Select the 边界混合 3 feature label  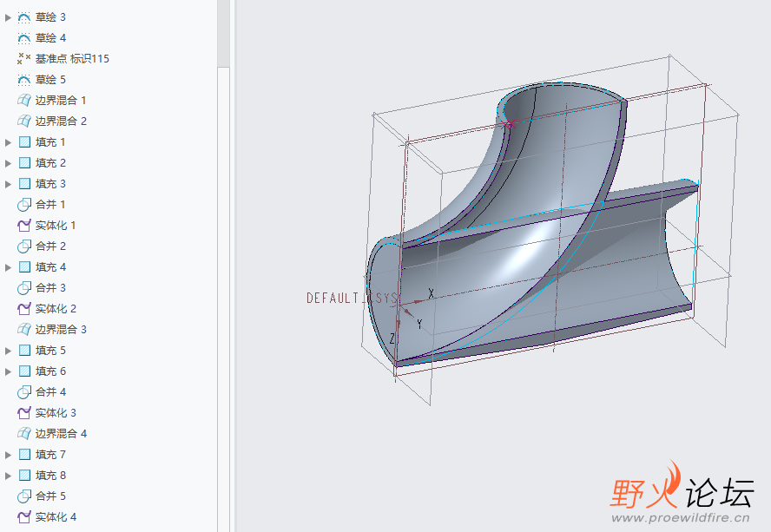(61, 330)
